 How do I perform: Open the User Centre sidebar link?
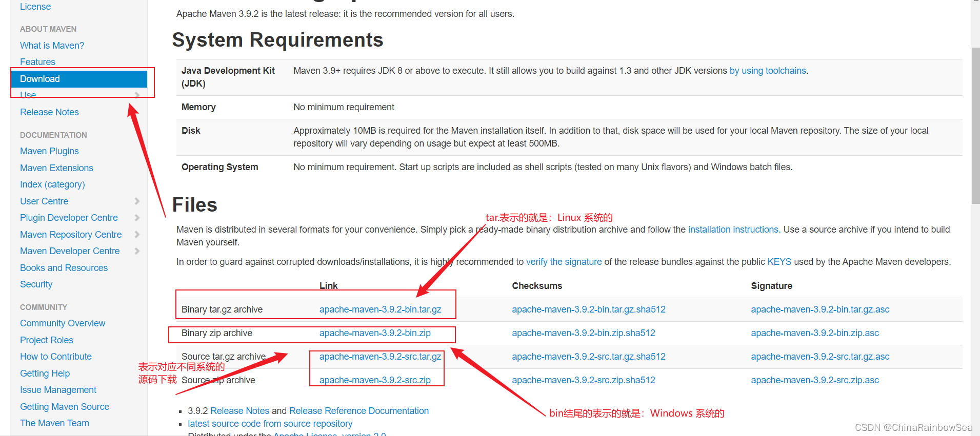point(44,201)
